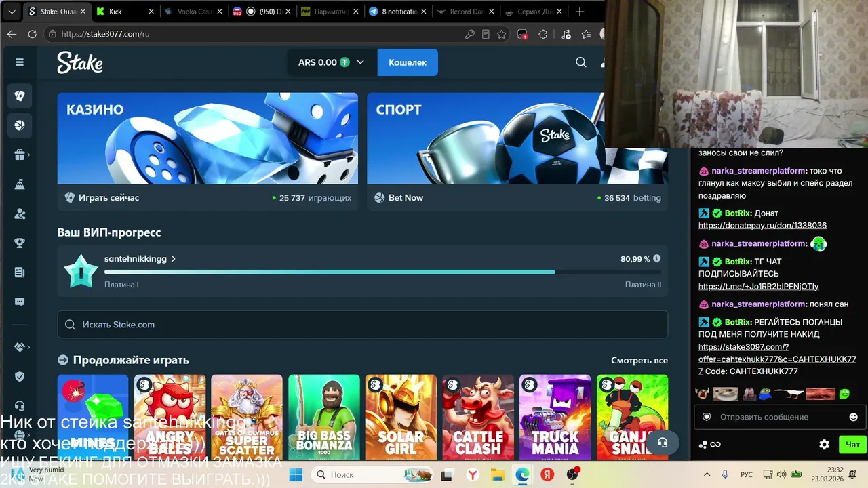Click Смотреть все link

pos(639,361)
